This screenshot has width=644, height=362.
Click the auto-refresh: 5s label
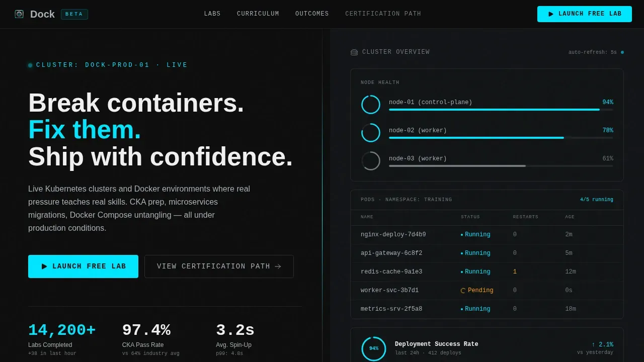(593, 52)
